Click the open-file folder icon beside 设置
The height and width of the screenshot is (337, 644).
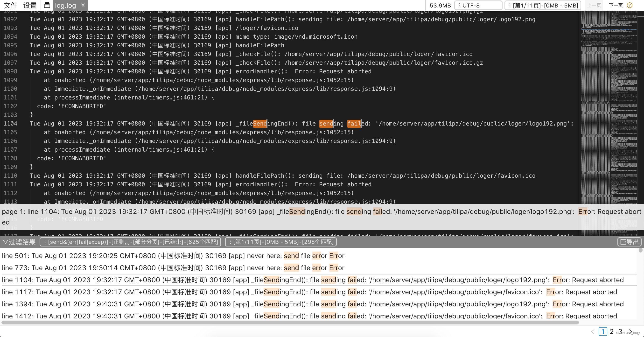click(47, 5)
